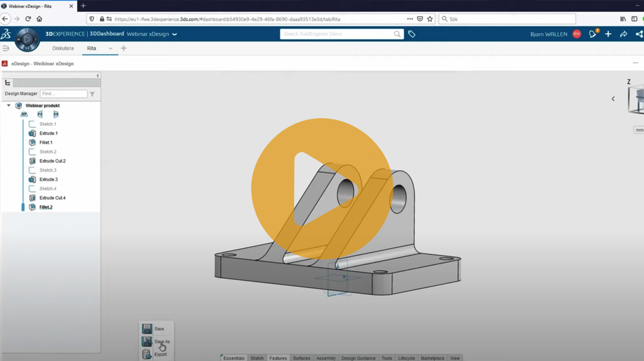Click the 3DEXPERIENCE compass icon

click(27, 39)
